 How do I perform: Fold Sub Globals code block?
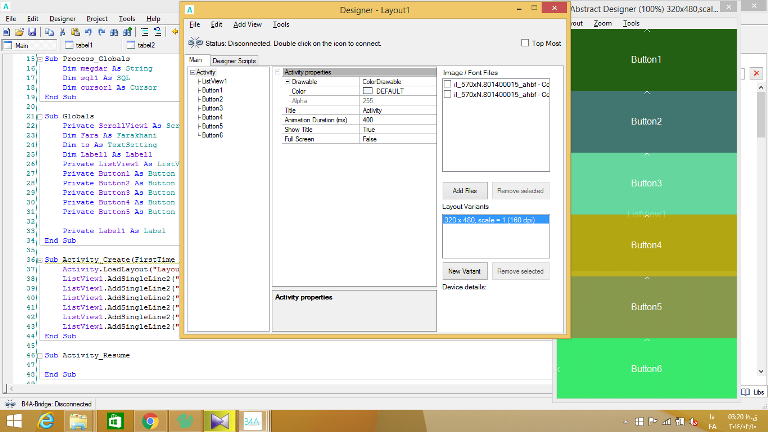[40, 117]
